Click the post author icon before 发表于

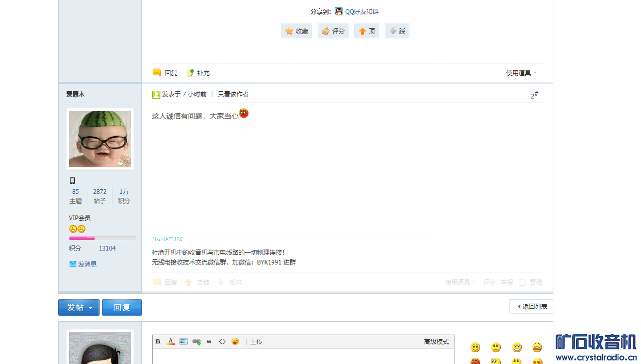point(156,94)
